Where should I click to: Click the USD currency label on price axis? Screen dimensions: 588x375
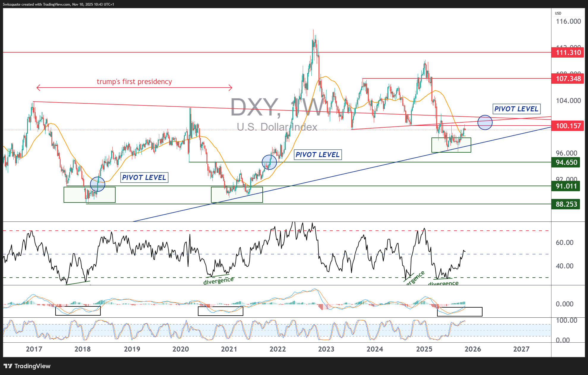[x=558, y=13]
